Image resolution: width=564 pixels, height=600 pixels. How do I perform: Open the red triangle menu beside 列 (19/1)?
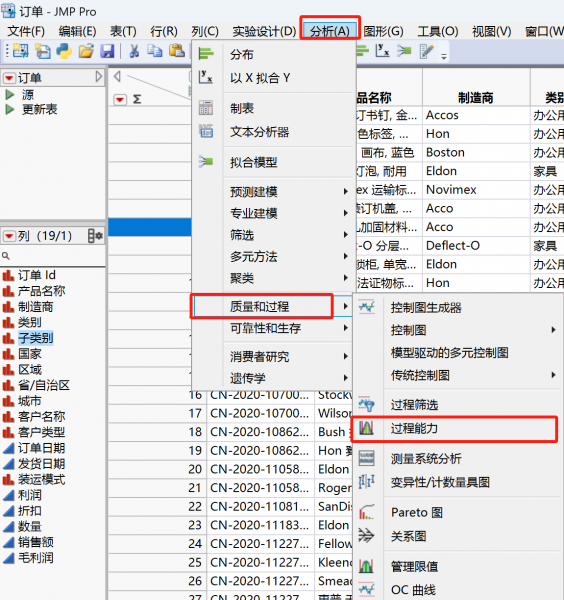9,236
